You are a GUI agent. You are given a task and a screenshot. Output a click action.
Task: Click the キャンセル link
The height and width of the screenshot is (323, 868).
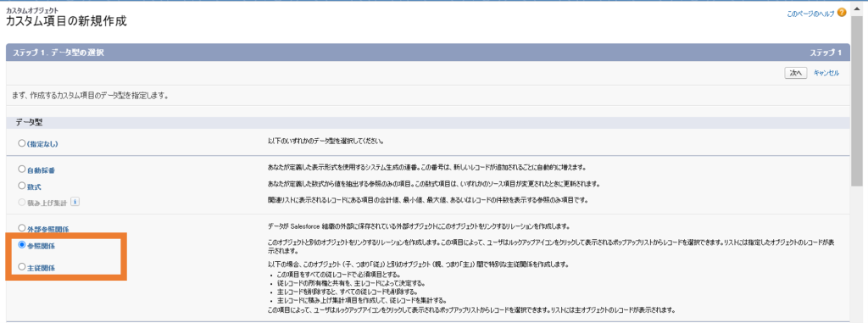(826, 73)
